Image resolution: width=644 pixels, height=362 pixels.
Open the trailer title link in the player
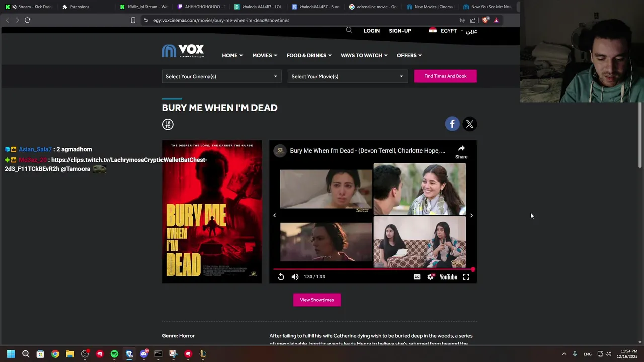(367, 151)
